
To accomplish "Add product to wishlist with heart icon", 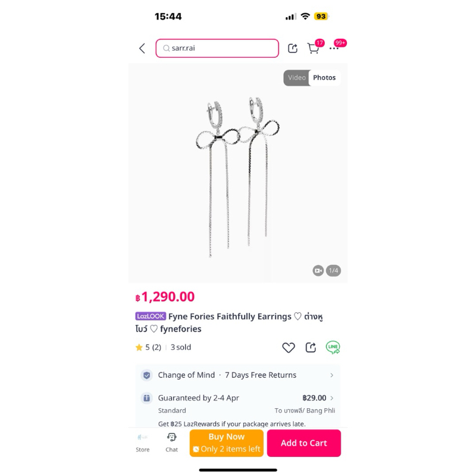I will pos(289,347).
